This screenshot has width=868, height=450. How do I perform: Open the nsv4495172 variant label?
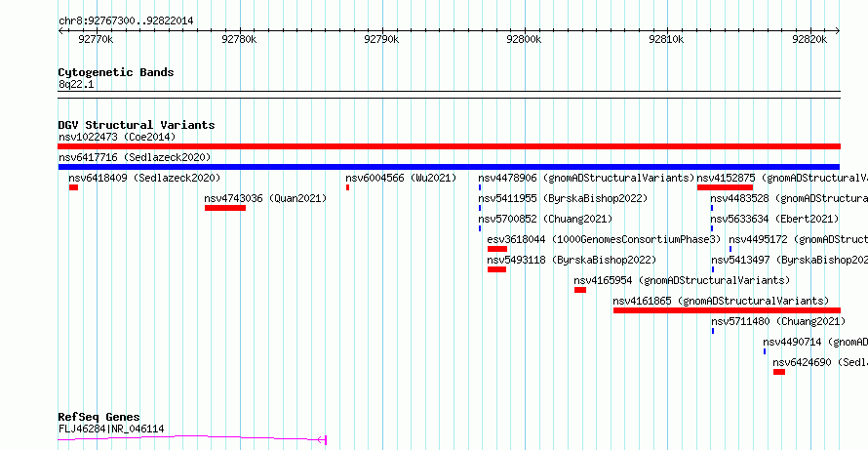point(798,239)
